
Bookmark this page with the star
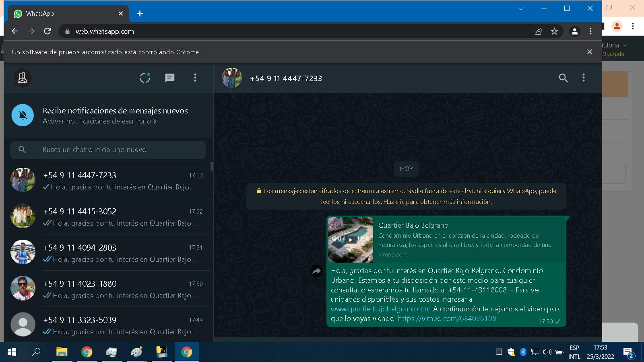(x=554, y=31)
